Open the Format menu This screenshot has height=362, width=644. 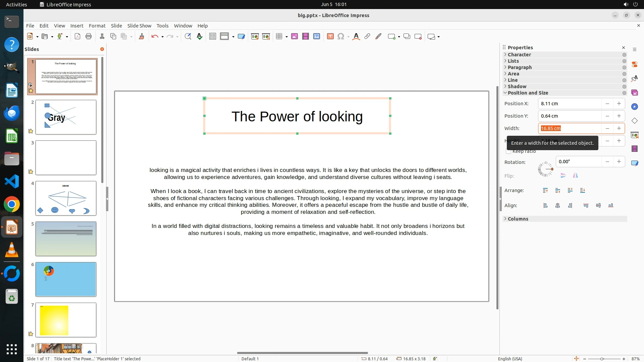click(x=97, y=25)
